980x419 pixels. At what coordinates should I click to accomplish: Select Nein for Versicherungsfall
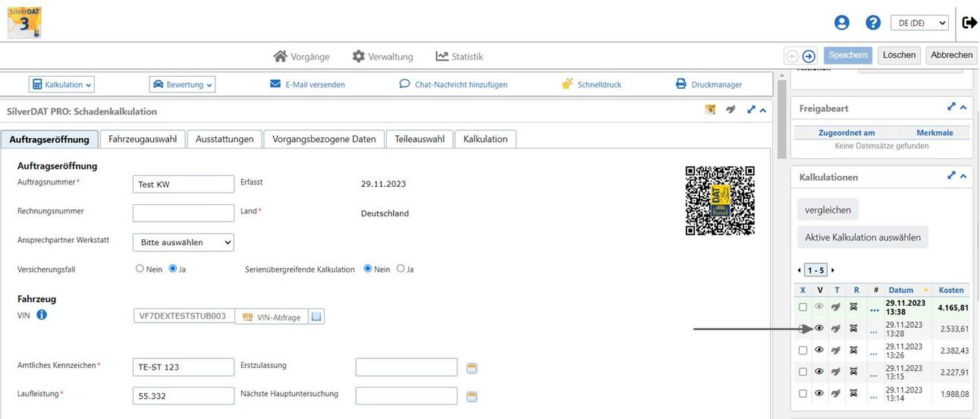pos(140,269)
